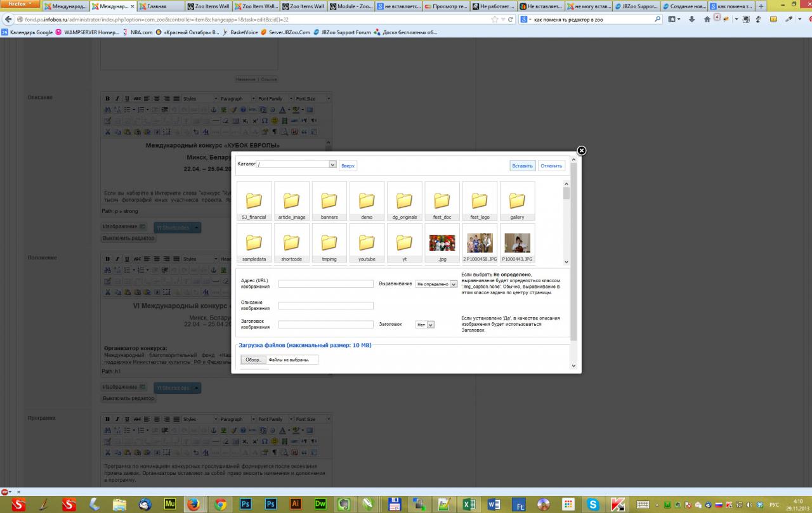Viewport: 812px width, 513px height.
Task: Switch to the Главная browser tab
Action: [162, 6]
